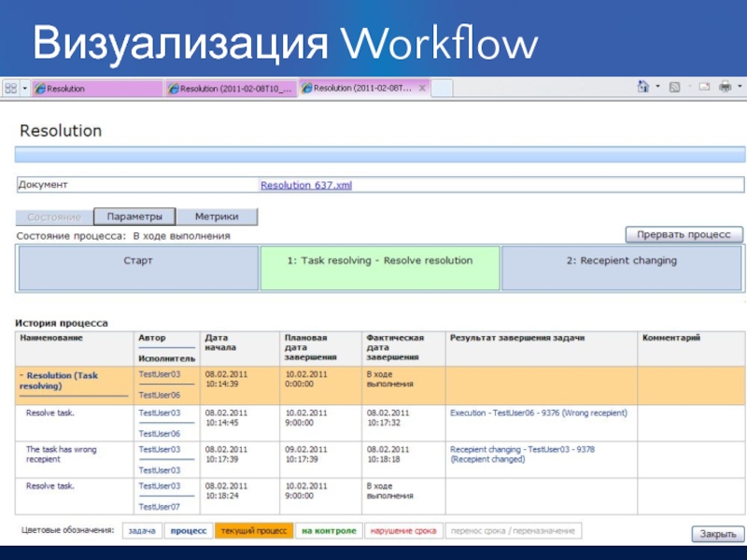Click the orange текущий процесс legend swatch
747x560 pixels.
(x=252, y=530)
